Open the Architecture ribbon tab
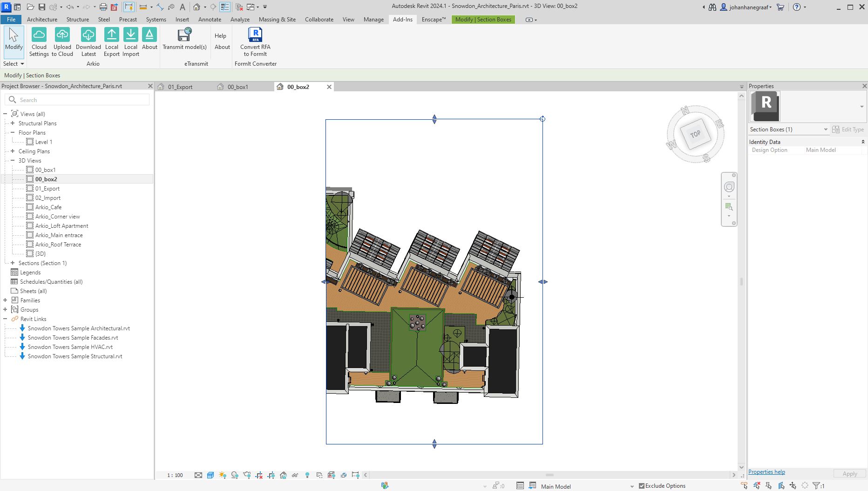Image resolution: width=868 pixels, height=491 pixels. [42, 20]
